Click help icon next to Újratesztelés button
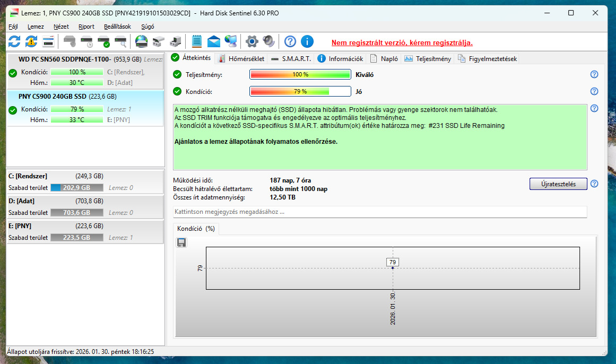The image size is (616, 364). pyautogui.click(x=594, y=184)
